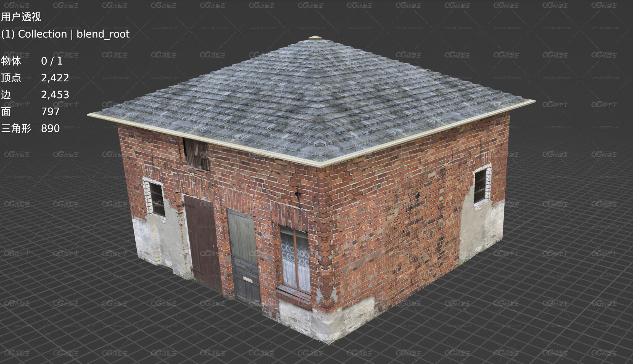
Task: Click the object count '0 / 1'
Action: (x=52, y=61)
